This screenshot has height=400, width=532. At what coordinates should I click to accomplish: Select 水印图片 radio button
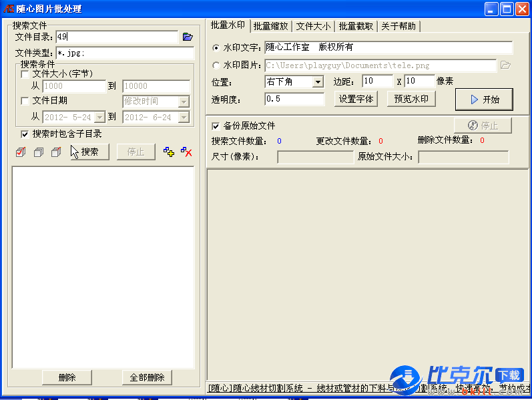point(216,65)
